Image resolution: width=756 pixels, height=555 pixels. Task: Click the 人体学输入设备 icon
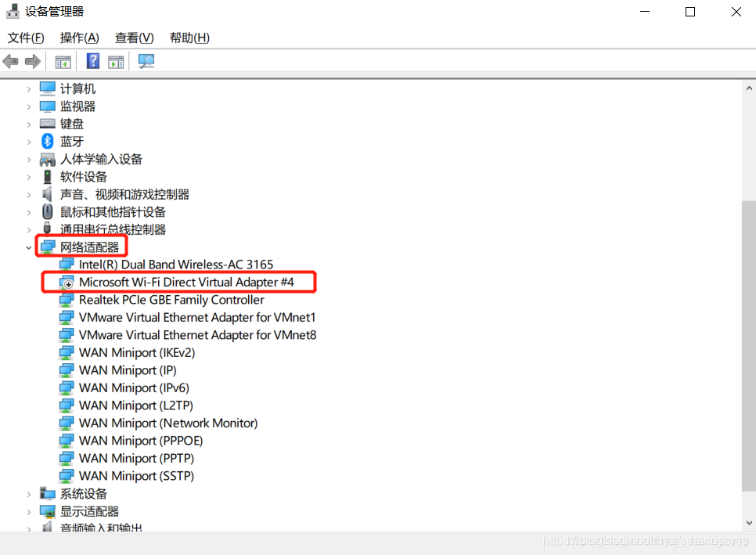click(x=47, y=159)
